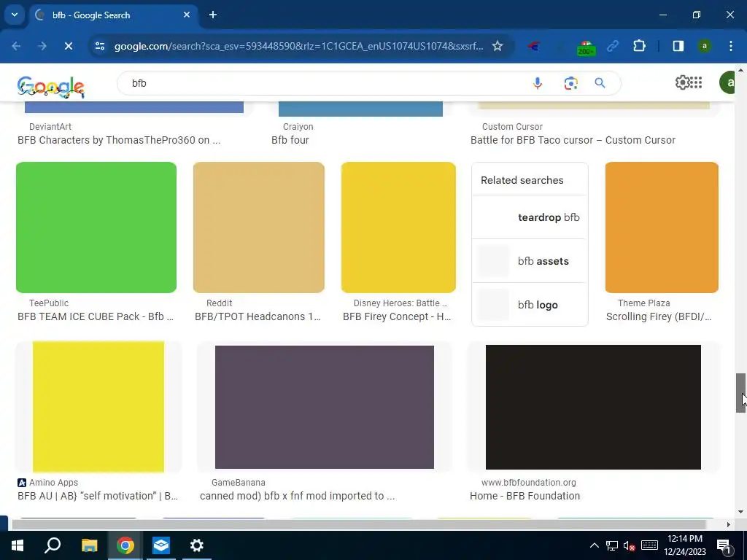Open Settings from the taskbar
The image size is (747, 560).
click(x=196, y=545)
